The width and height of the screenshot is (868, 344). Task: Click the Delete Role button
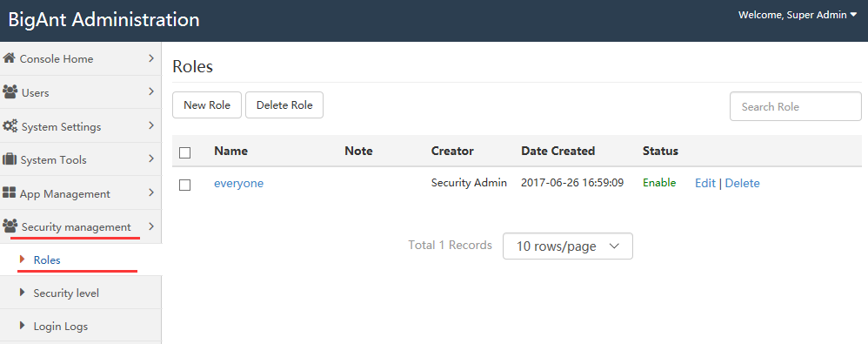tap(284, 105)
